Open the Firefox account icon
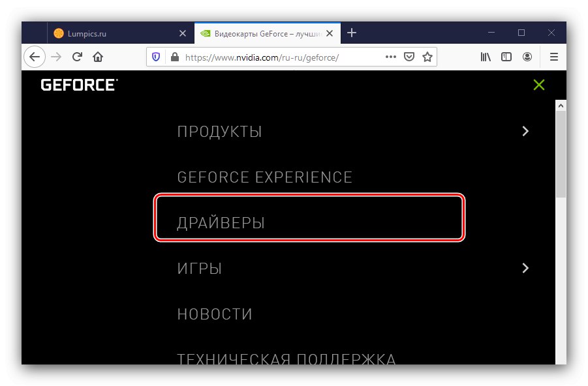 click(x=527, y=57)
